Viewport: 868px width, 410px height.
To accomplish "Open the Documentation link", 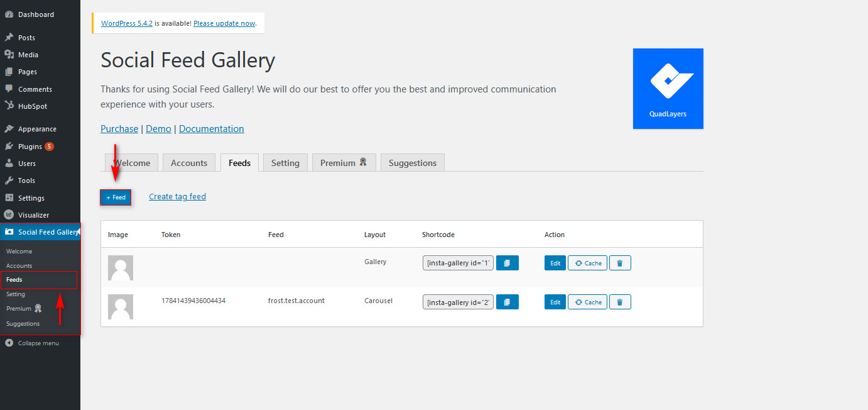I will point(212,129).
